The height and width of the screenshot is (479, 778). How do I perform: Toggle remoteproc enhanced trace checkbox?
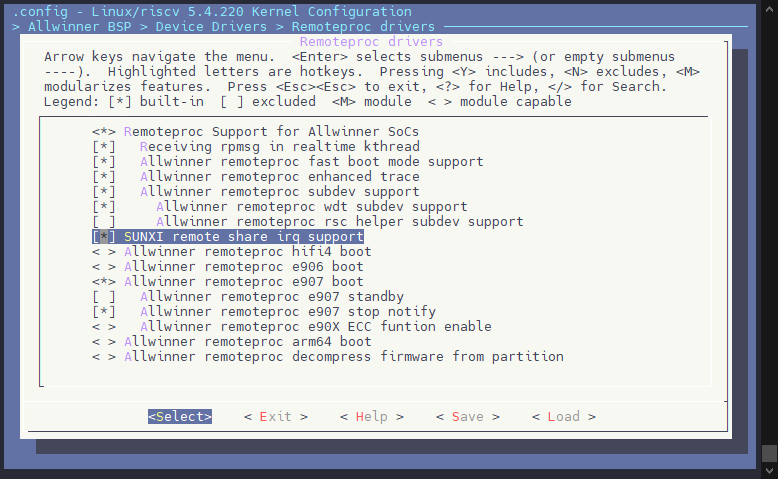(104, 177)
